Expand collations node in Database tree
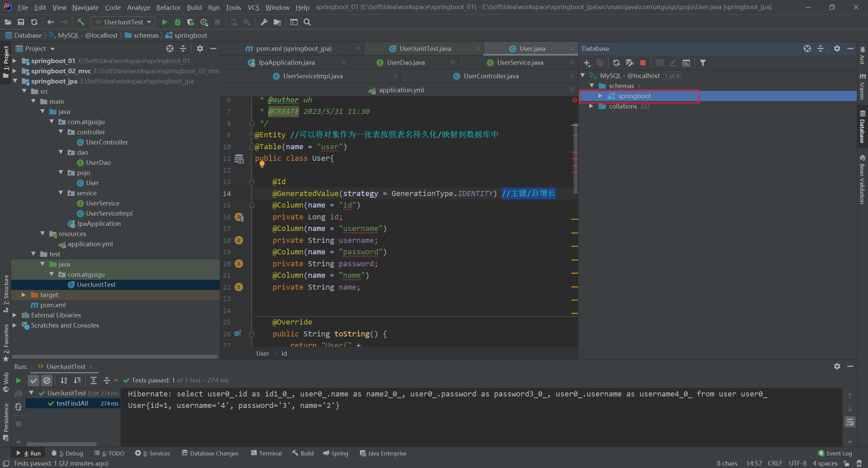Viewport: 868px width, 468px height. 591,106
